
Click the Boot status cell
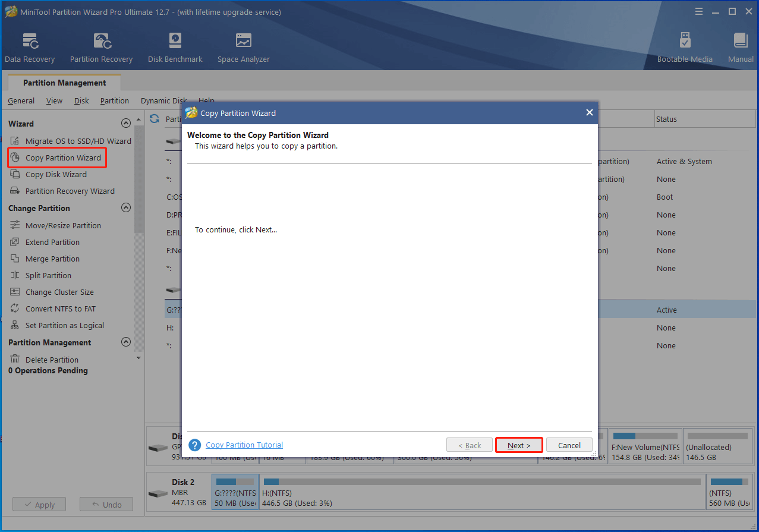664,197
